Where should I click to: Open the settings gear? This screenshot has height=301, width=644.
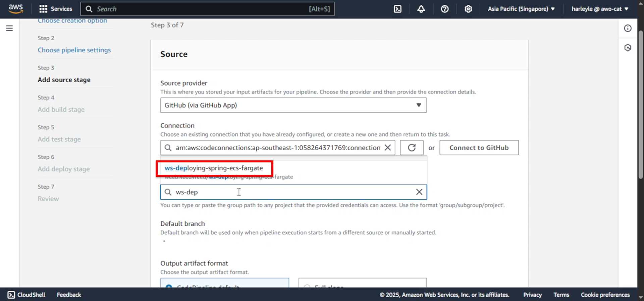coord(468,9)
